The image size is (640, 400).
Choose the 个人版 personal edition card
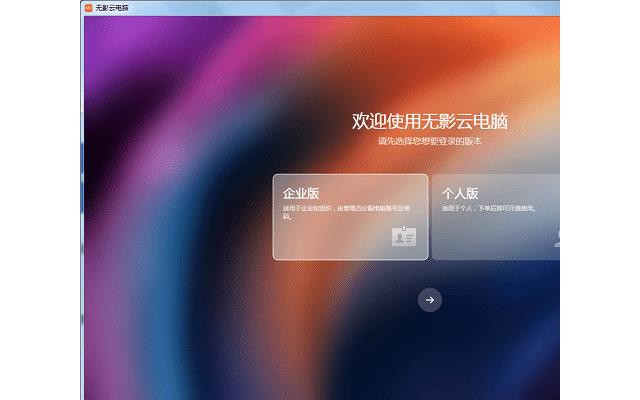[x=496, y=217]
